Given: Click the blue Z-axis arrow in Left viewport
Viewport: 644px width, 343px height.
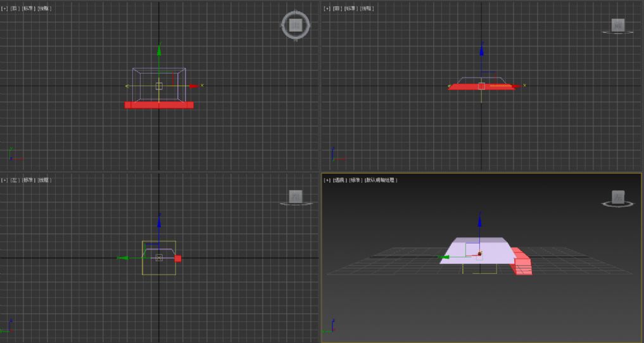Looking at the screenshot, I should click(x=159, y=221).
